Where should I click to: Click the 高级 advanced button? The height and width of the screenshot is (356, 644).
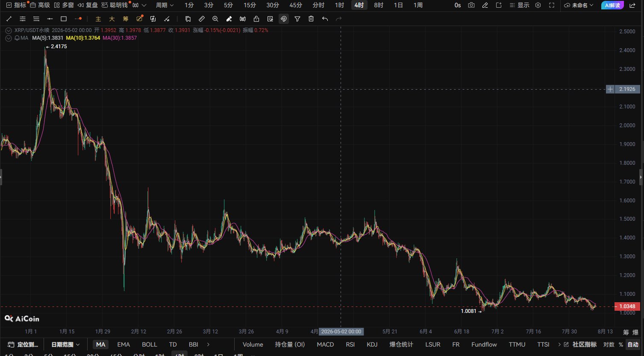click(40, 5)
